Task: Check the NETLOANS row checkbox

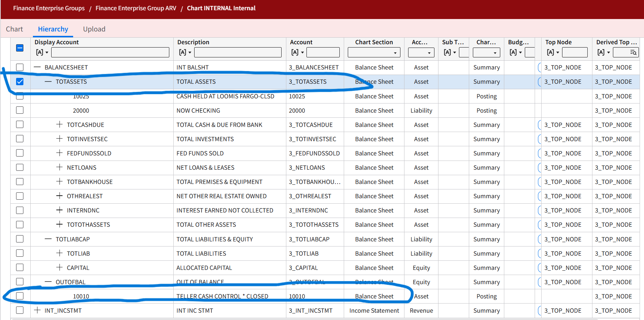Action: [20, 167]
